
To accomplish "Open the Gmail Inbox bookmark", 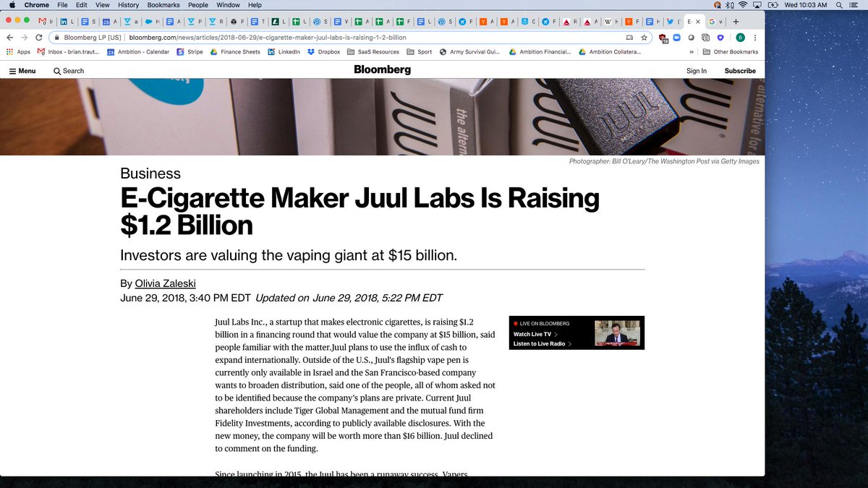I will coord(67,52).
